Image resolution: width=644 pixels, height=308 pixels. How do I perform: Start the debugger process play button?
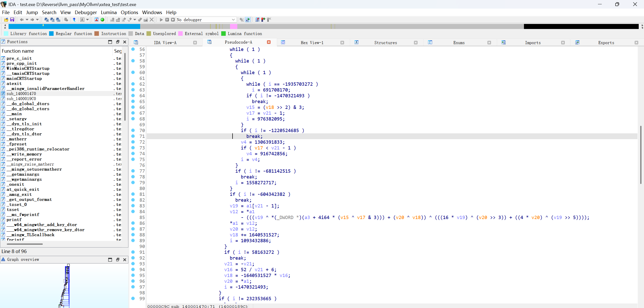161,20
